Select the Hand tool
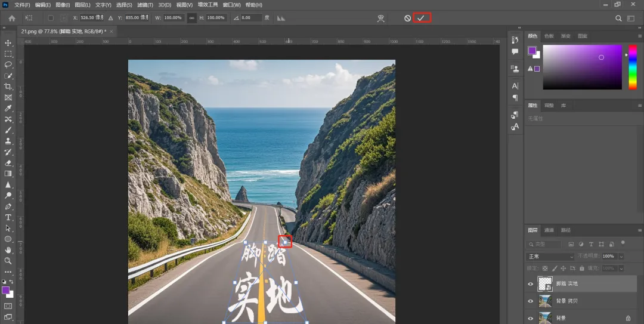The height and width of the screenshot is (324, 644). coord(8,250)
